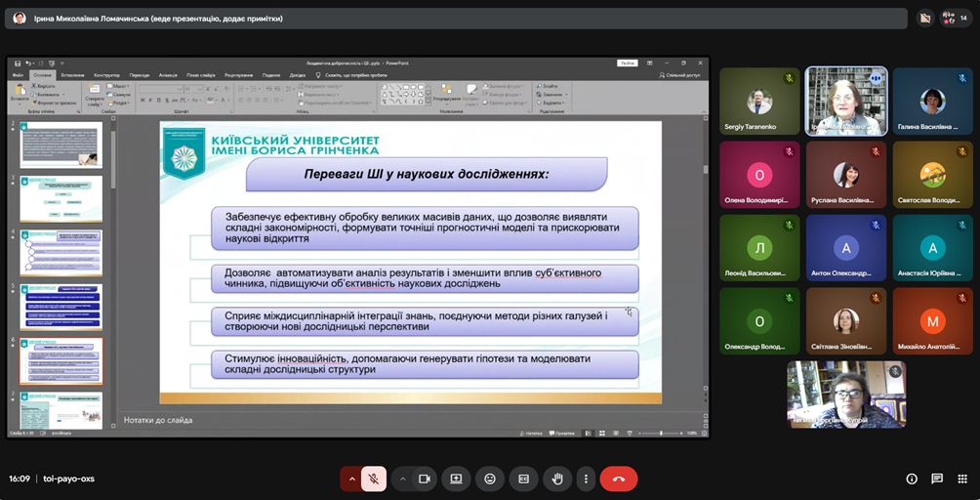Expand video settings arrow beside camera
980x500 pixels.
click(x=402, y=479)
